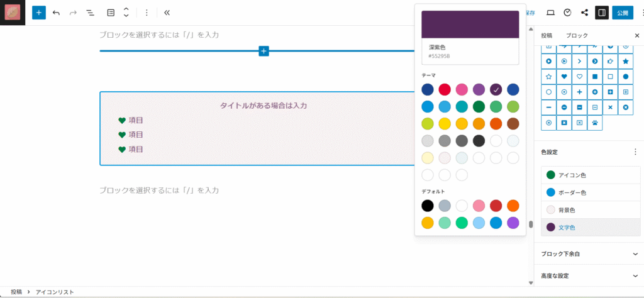The image size is (644, 298).
Task: Choose the plus in filled circle icon tile
Action: click(x=595, y=92)
